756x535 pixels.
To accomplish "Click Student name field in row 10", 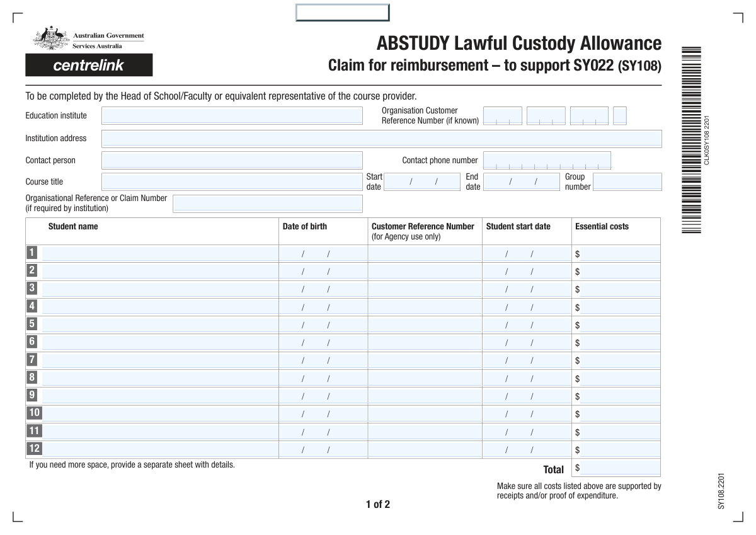I will [x=160, y=413].
